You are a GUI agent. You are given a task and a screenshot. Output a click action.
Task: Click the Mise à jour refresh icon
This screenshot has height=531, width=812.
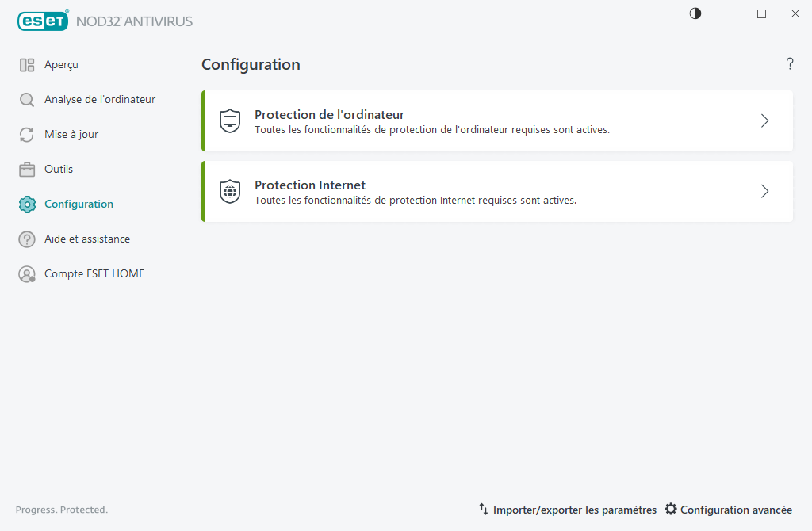pyautogui.click(x=28, y=134)
